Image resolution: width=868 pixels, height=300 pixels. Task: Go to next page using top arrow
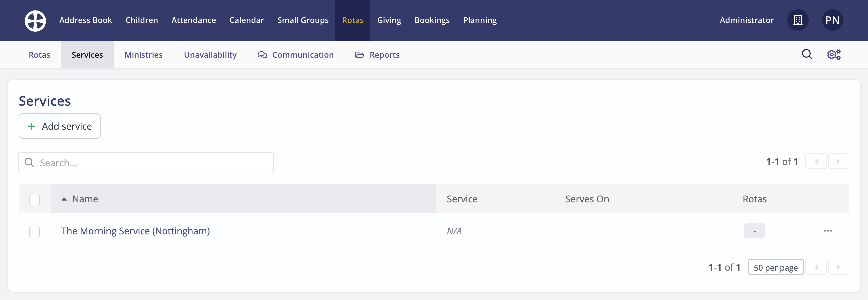838,161
